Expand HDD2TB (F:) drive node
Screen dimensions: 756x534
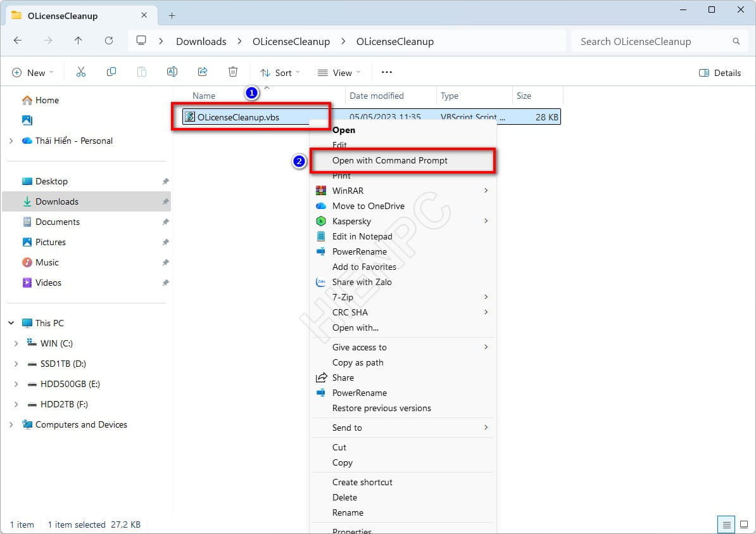(16, 404)
